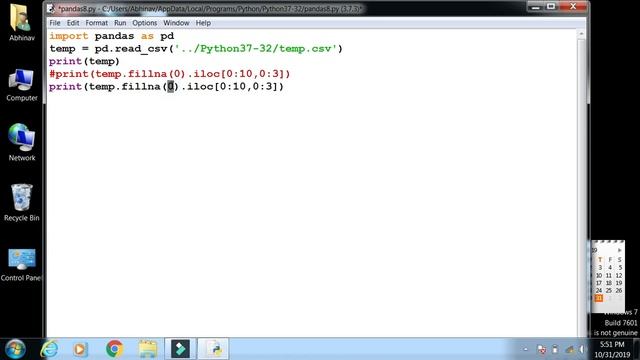This screenshot has width=640, height=360.
Task: Select highlighted day 31 in calendar gadget
Action: [599, 298]
